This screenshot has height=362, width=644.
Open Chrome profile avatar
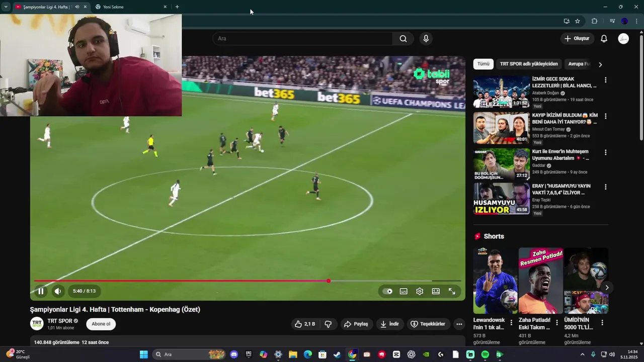click(x=624, y=21)
